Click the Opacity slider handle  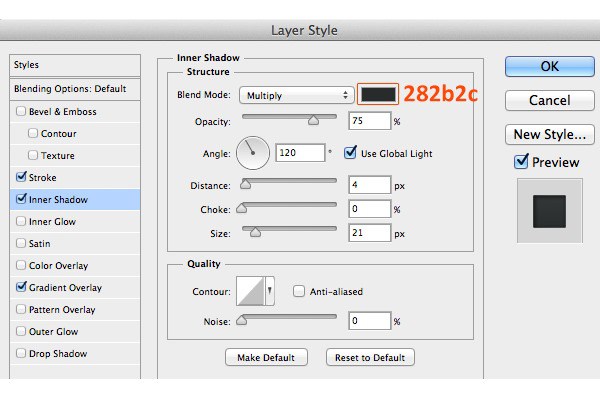[313, 120]
